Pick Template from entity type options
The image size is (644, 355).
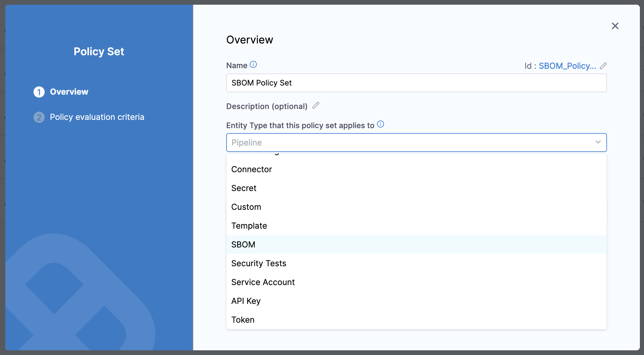249,226
